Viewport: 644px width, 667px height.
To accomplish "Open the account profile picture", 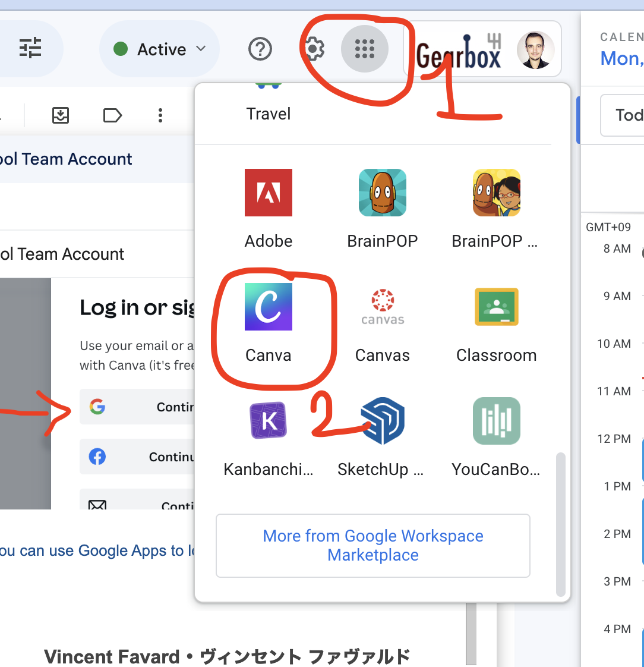I will [x=535, y=50].
